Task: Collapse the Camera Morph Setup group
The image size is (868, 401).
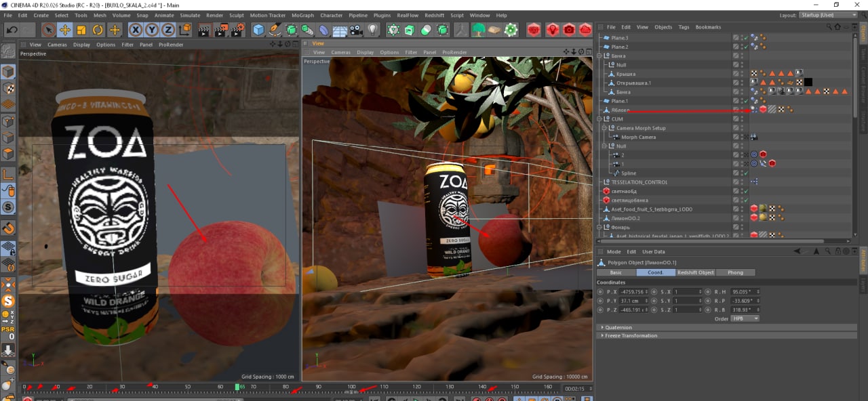Action: pyautogui.click(x=606, y=128)
